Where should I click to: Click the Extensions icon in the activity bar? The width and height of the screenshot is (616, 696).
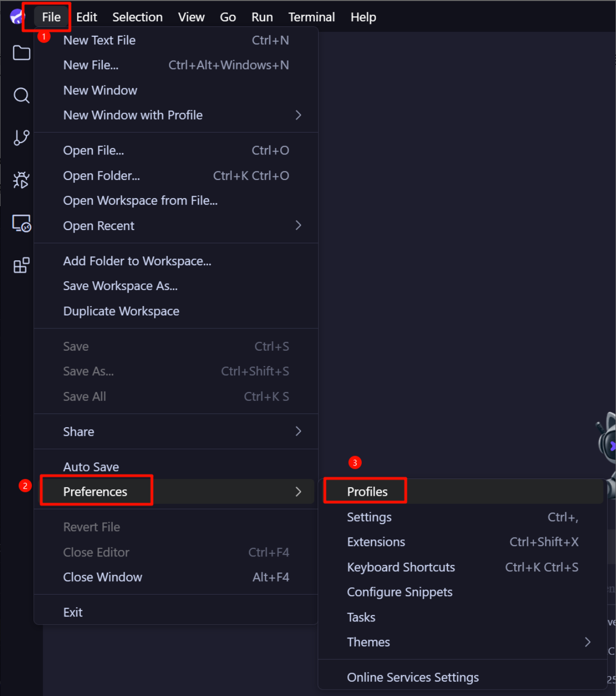pyautogui.click(x=21, y=265)
